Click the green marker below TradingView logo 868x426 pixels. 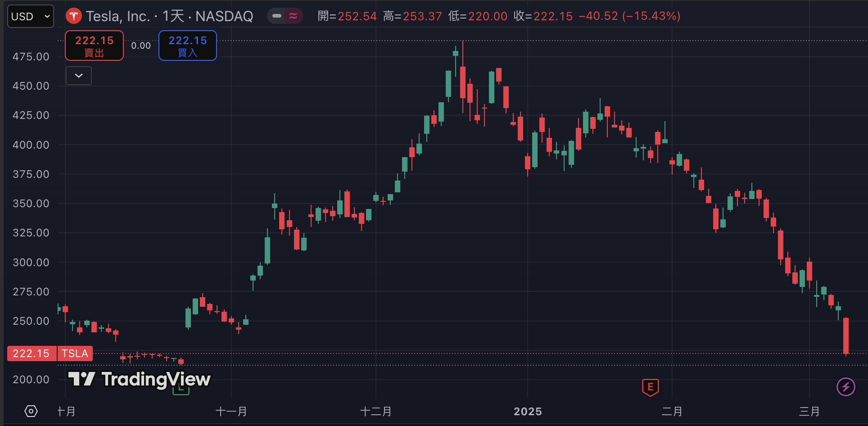(181, 391)
